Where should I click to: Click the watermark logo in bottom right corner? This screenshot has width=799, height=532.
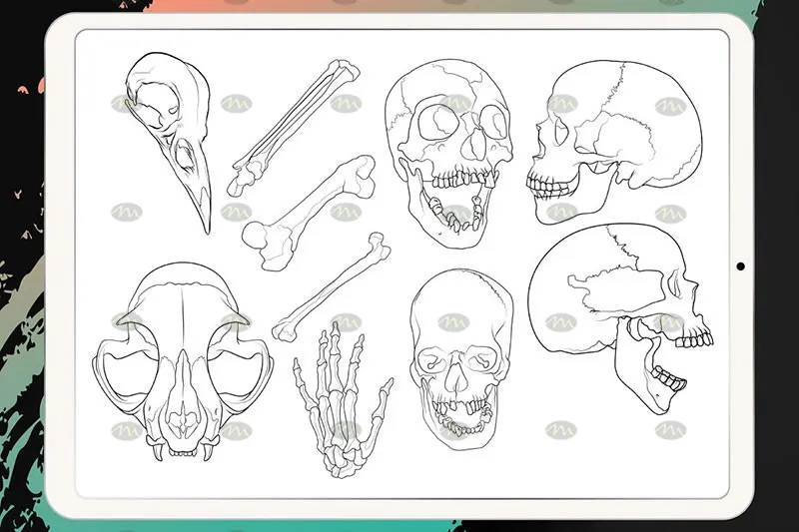pos(670,430)
